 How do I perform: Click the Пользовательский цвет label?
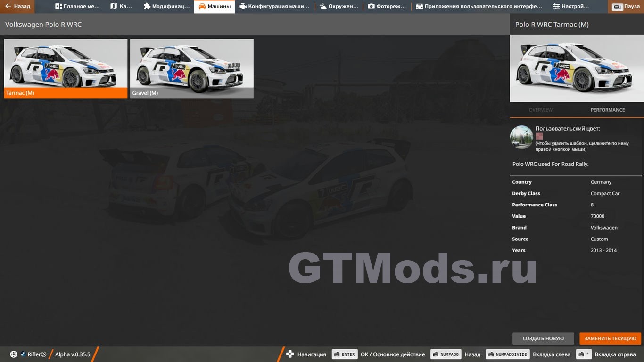coord(568,128)
